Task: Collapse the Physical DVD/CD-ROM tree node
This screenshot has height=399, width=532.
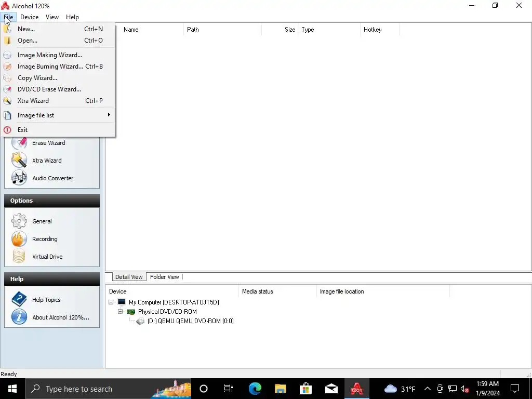Action: pyautogui.click(x=120, y=311)
